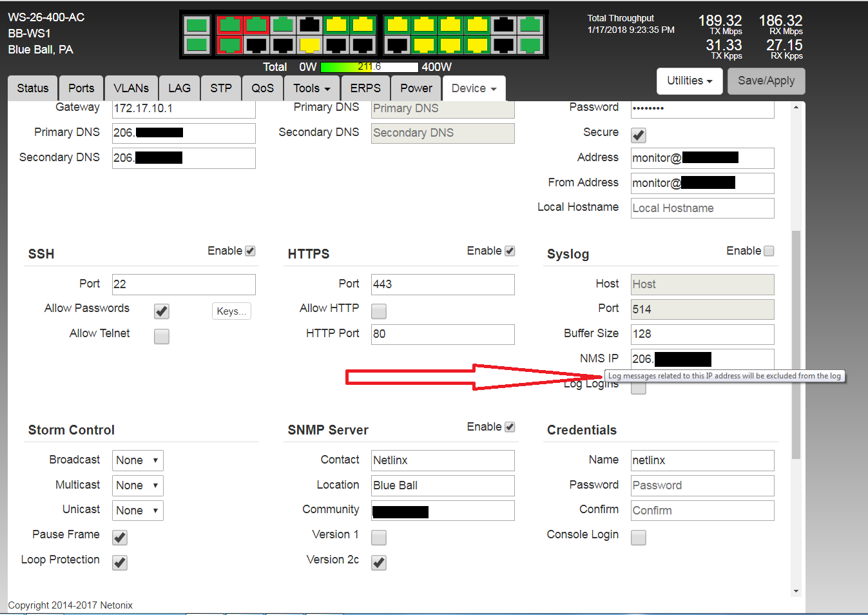
Task: Click the SSH Port input field
Action: [x=184, y=284]
